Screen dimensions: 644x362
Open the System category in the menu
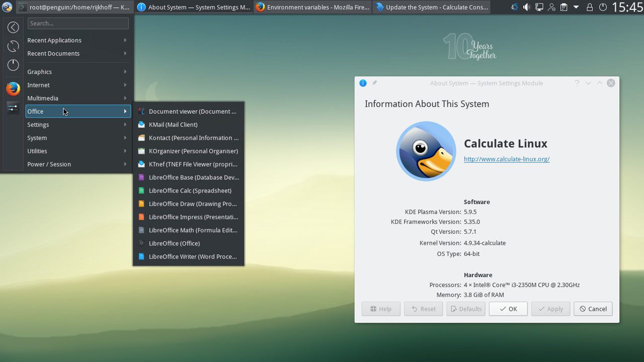(78, 138)
